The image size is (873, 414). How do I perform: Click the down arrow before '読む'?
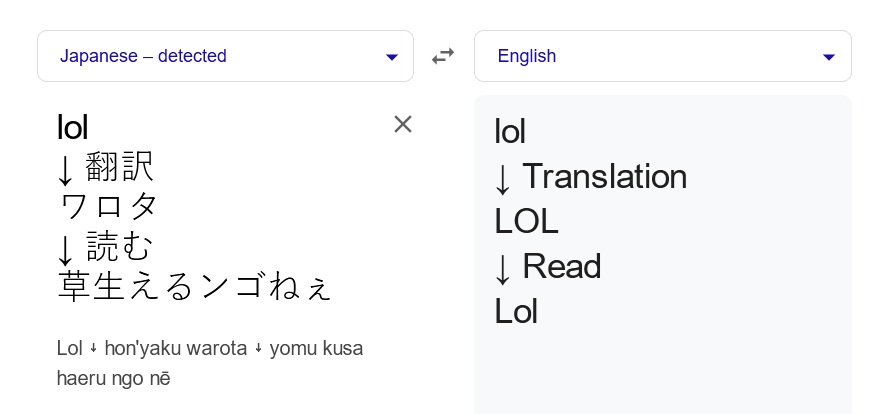tap(66, 249)
